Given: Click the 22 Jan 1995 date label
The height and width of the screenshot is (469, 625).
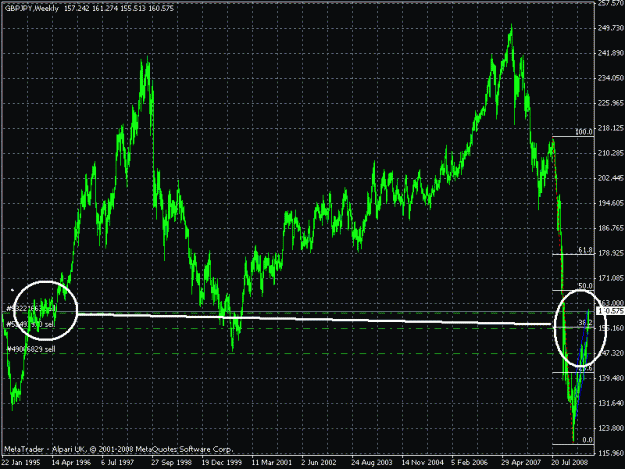Looking at the screenshot, I should coord(20,463).
